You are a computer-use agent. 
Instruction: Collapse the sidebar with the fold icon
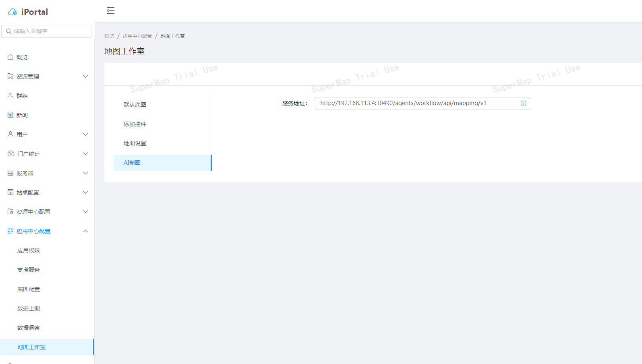[x=110, y=10]
